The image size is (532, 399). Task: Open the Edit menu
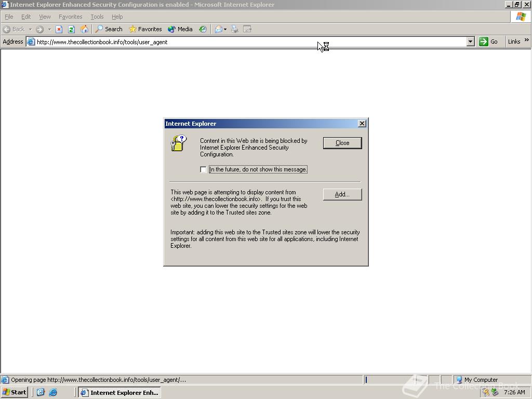pyautogui.click(x=26, y=17)
